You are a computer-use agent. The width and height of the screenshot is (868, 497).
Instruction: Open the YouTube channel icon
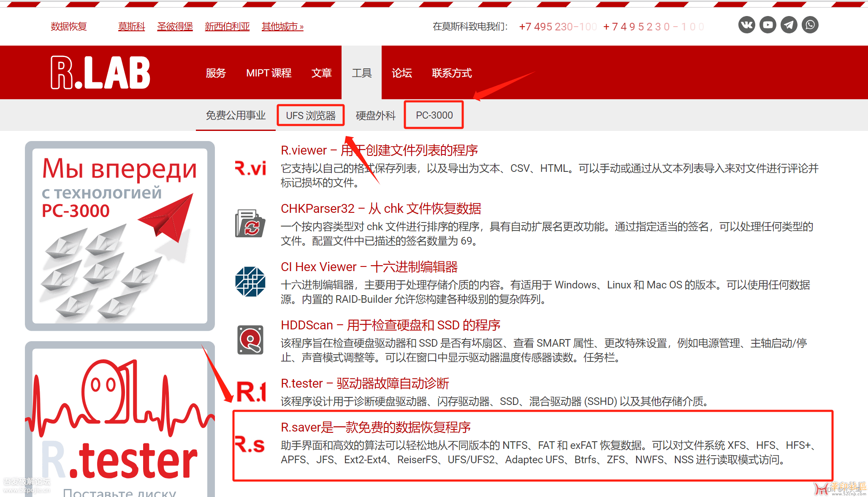[768, 25]
